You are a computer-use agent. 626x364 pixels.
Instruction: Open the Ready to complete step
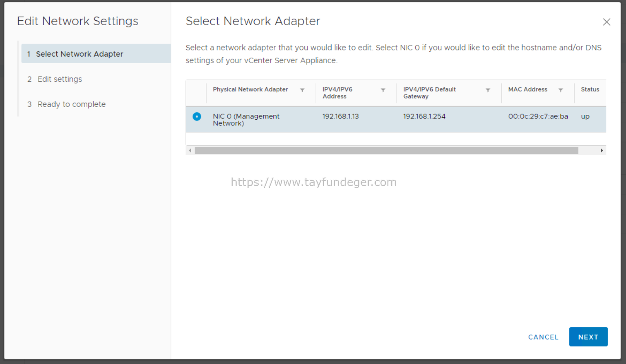point(71,104)
